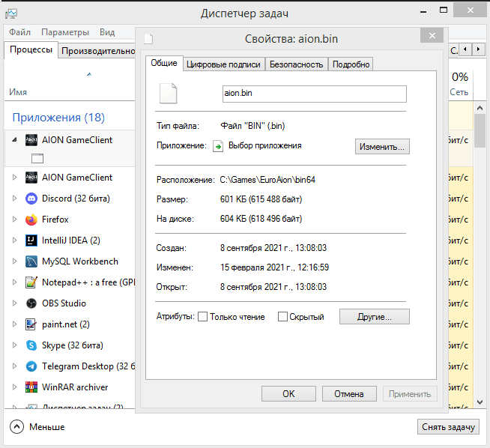
Task: Open the 'Безопасность' tab
Action: tap(296, 64)
